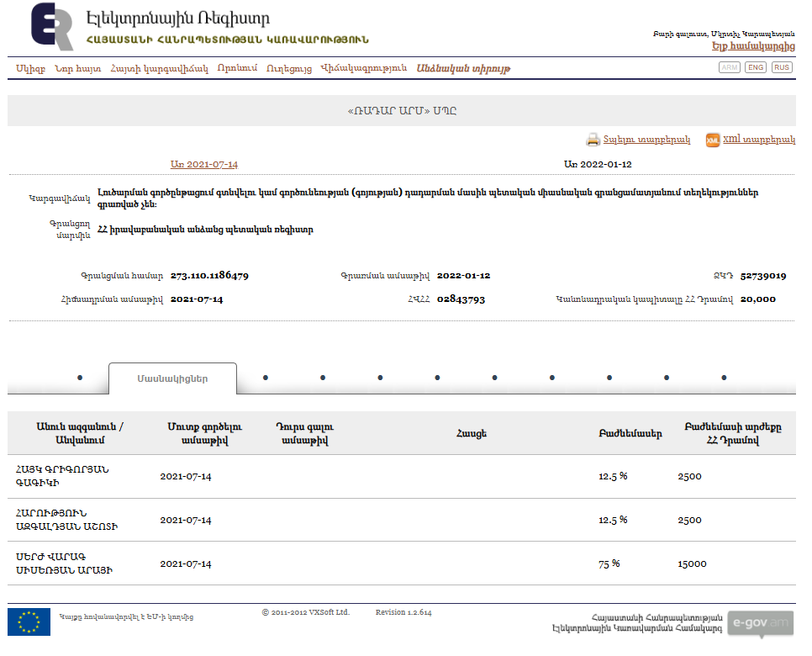Click the e-gov.am logo in footer

(x=759, y=623)
